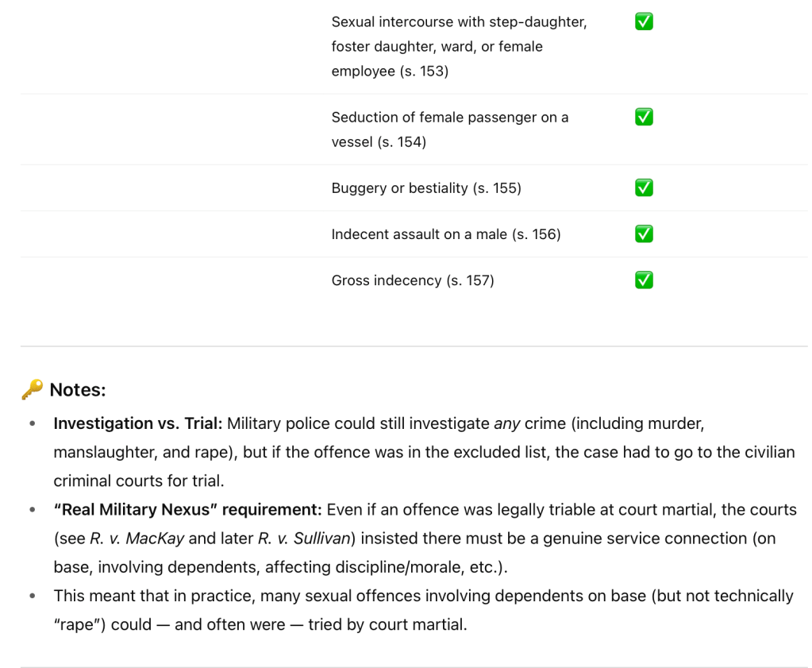Screen dimensions: 812x668
Task: Click the 'tried by court martial' sentence ending
Action: 387,624
